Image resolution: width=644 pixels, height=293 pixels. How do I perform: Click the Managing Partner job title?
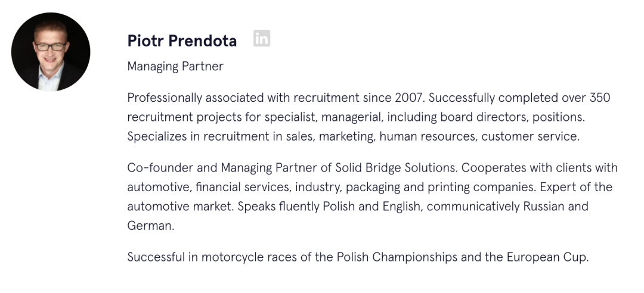tap(175, 66)
